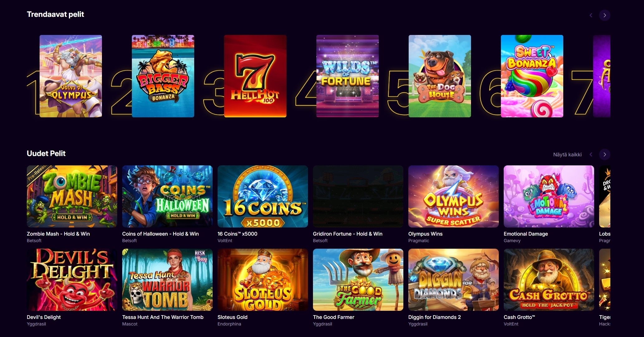Open 16 Coins x5000 game thumbnail
Viewport: 644px width, 337px height.
pos(263,196)
